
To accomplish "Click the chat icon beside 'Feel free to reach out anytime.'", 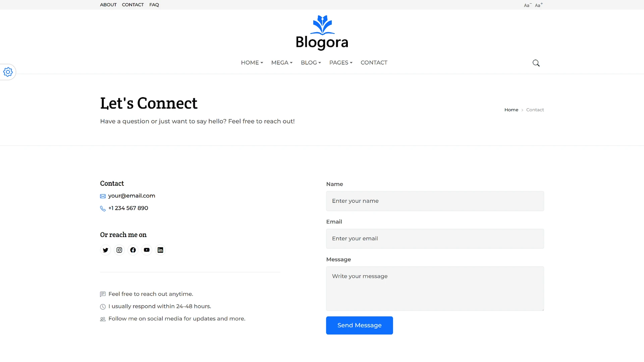I will pyautogui.click(x=103, y=294).
